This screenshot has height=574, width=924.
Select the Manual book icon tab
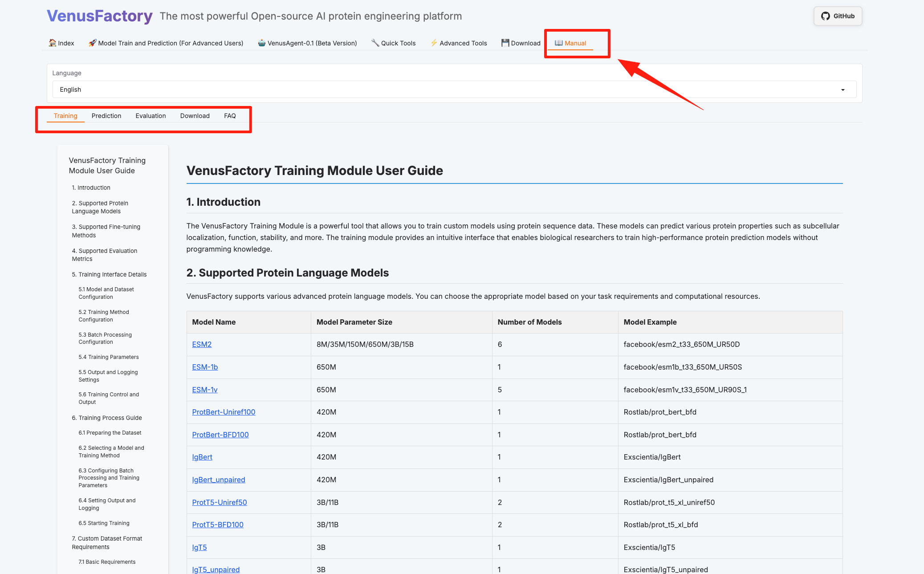click(x=570, y=43)
